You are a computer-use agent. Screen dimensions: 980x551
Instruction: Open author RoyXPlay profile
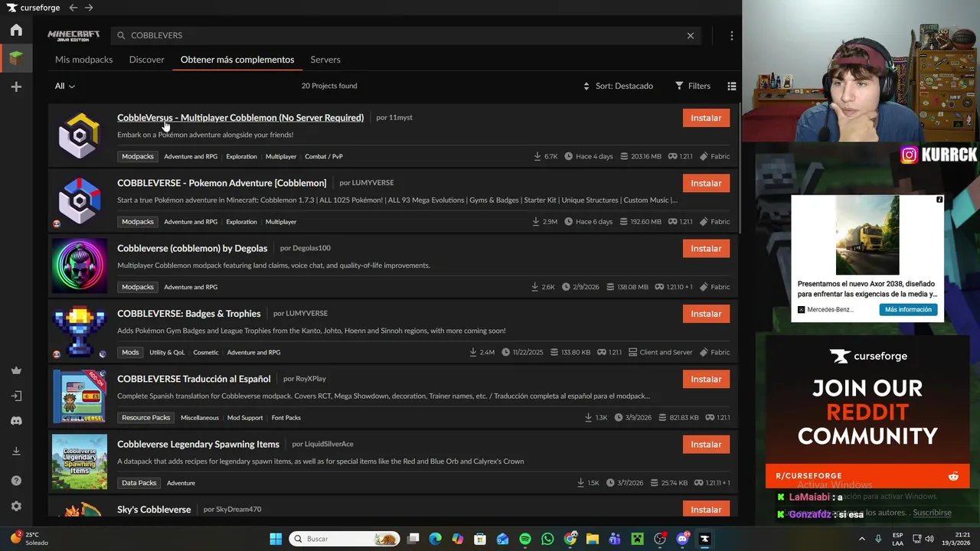pos(311,379)
